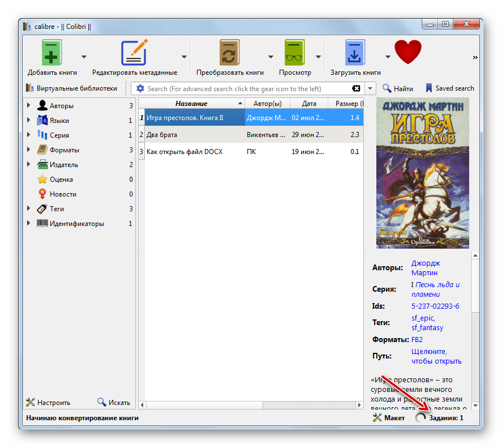Viewport: 502px width, 448px height.
Task: Open the Просмотр dropdown arrow
Action: tap(318, 57)
